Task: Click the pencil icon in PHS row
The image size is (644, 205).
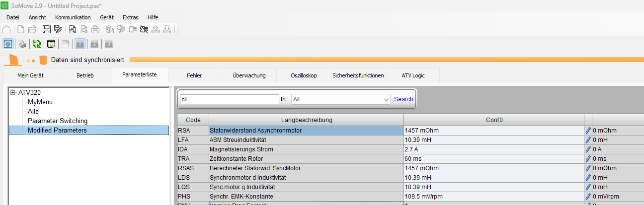Action: pyautogui.click(x=588, y=197)
